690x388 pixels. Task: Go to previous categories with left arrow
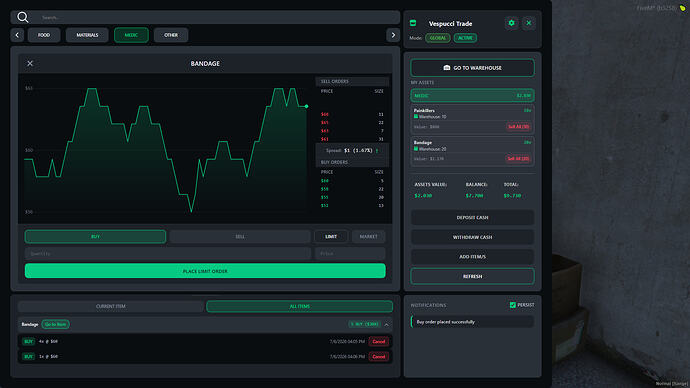pos(17,35)
